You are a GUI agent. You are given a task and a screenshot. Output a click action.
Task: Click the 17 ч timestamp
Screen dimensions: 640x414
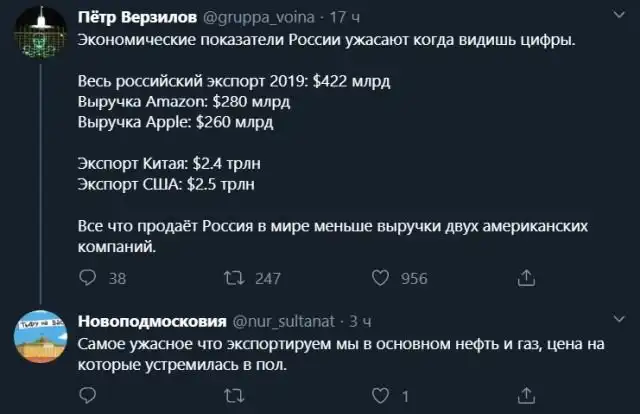(x=339, y=19)
